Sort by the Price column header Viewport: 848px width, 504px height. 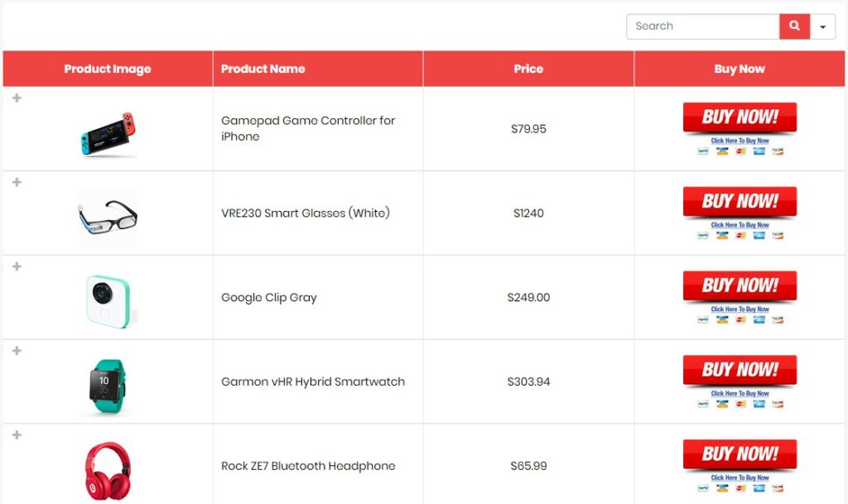click(x=528, y=69)
